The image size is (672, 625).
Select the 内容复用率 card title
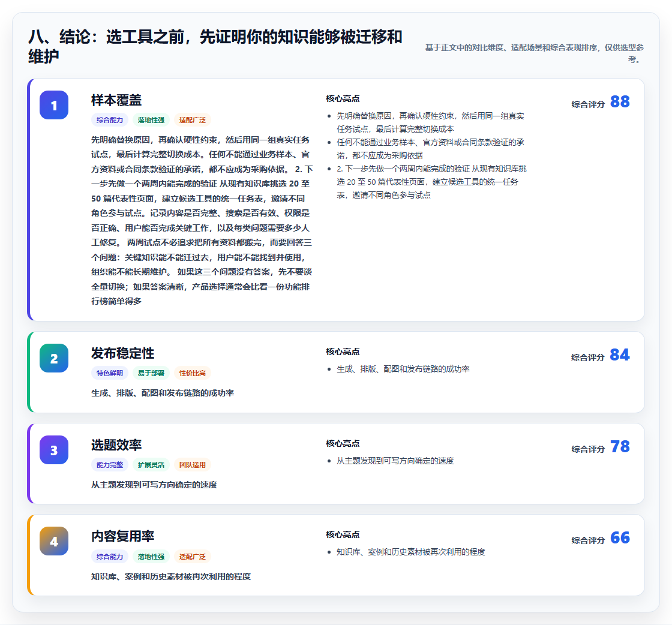(122, 536)
